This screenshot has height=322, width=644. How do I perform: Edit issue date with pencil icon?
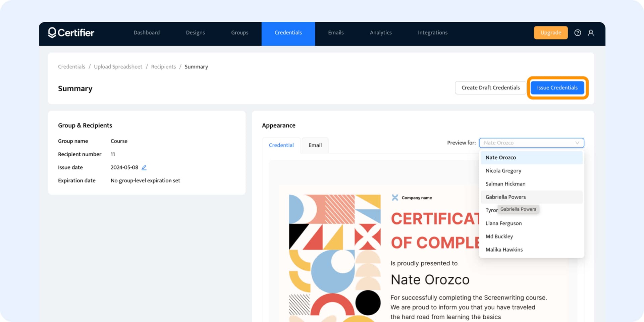click(x=144, y=167)
